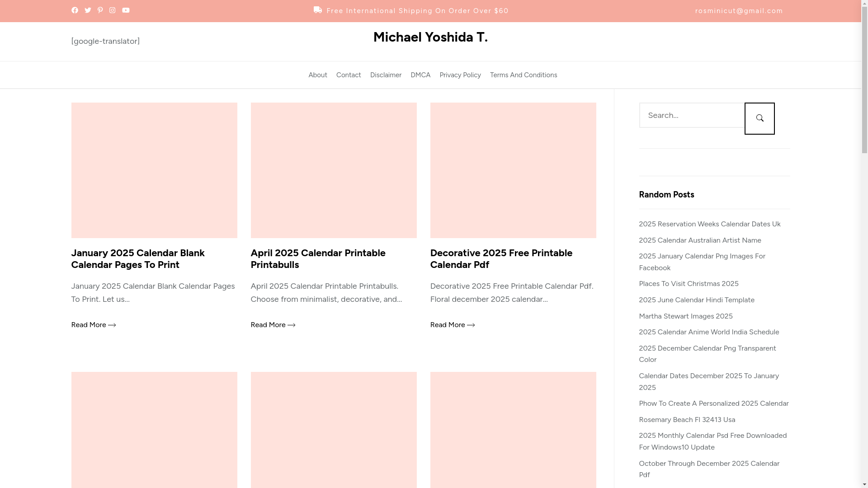Open the Instagram social icon
The width and height of the screenshot is (868, 488).
coord(112,10)
